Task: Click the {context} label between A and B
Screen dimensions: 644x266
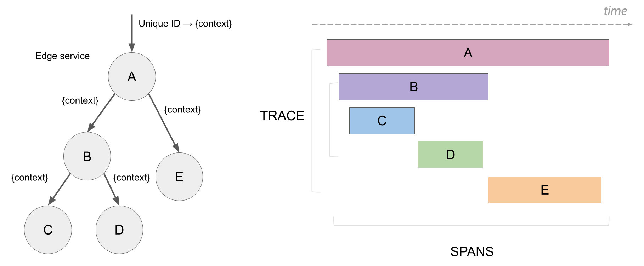Action: tap(80, 100)
